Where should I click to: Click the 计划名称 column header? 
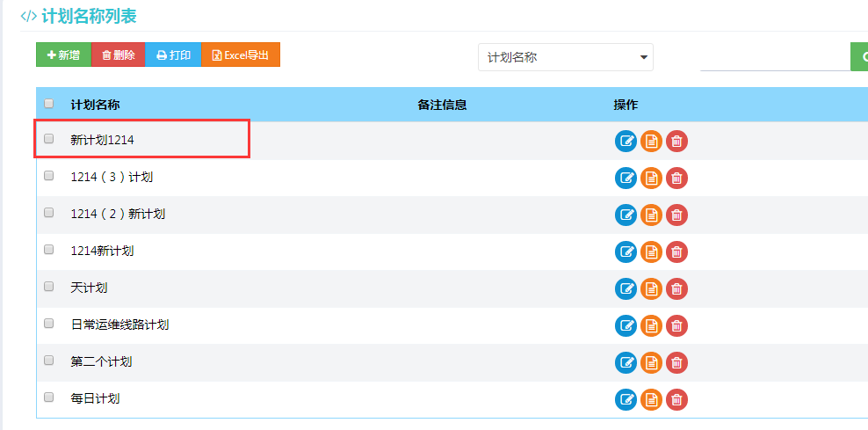click(95, 105)
